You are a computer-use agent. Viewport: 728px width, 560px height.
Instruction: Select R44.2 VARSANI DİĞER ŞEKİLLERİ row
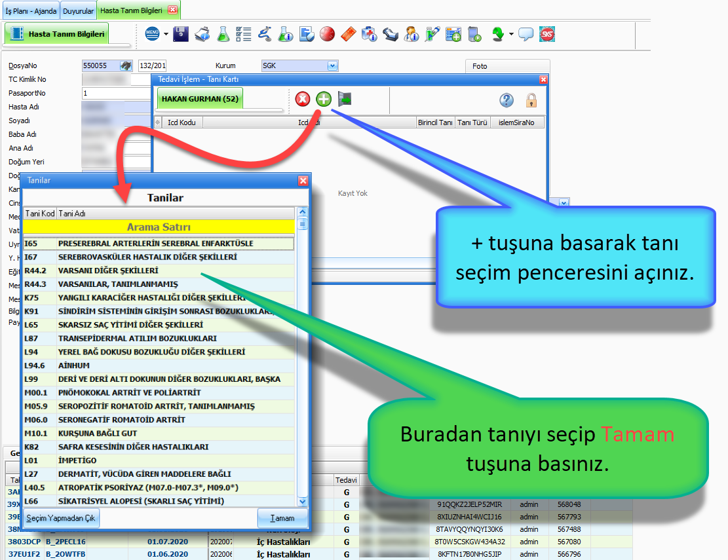pos(159,271)
